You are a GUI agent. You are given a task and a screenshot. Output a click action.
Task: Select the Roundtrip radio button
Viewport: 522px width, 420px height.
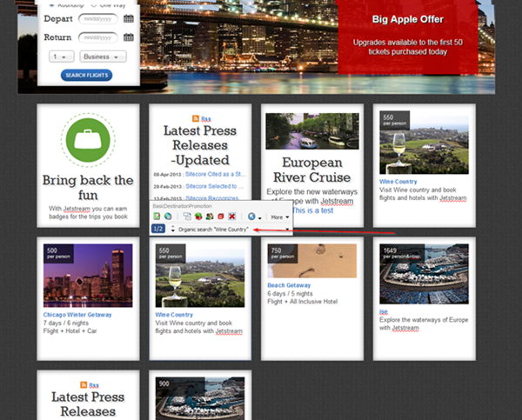tap(51, 4)
